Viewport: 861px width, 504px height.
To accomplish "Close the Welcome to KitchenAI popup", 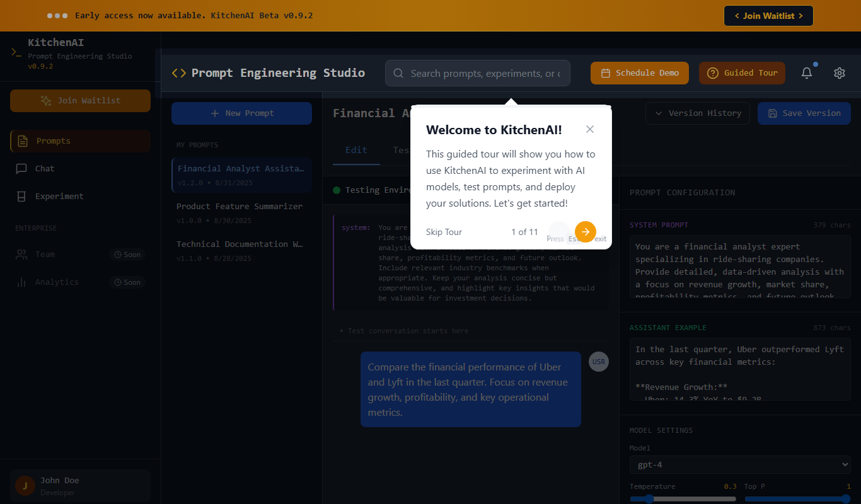I will point(590,129).
